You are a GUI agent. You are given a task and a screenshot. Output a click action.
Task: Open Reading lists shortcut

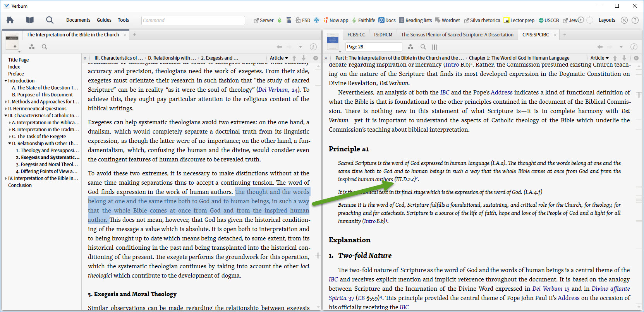[415, 21]
